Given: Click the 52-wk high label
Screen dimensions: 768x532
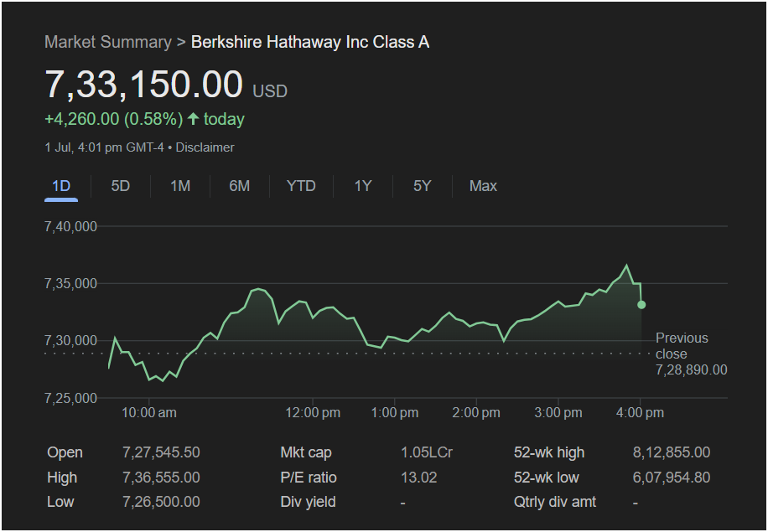Looking at the screenshot, I should (549, 452).
